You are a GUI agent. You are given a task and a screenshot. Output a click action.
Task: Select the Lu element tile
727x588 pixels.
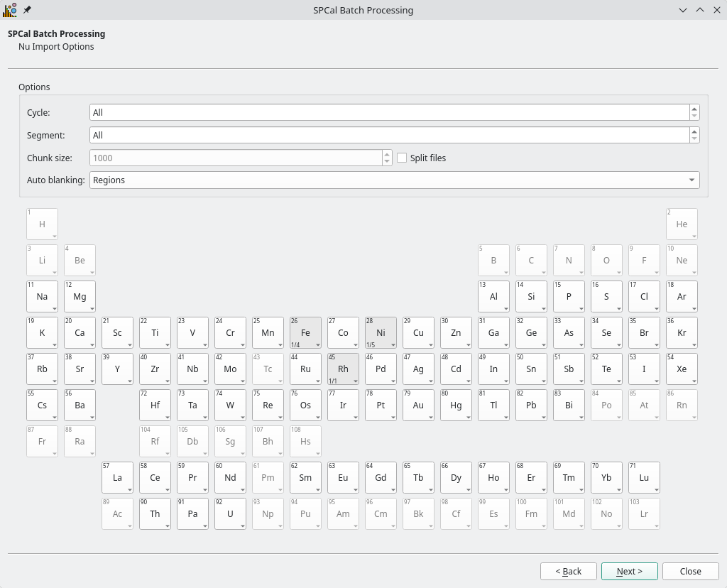[x=644, y=477]
